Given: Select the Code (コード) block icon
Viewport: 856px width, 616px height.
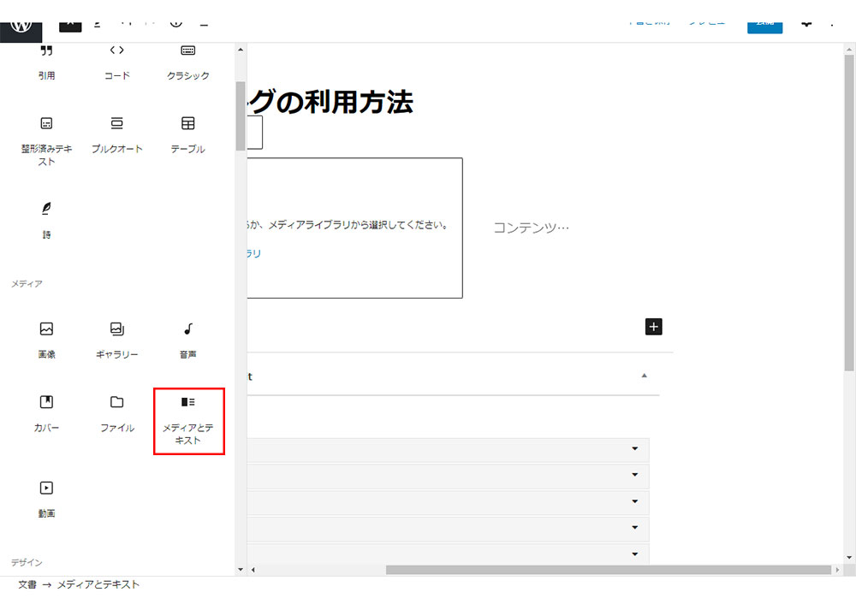Looking at the screenshot, I should tap(117, 60).
